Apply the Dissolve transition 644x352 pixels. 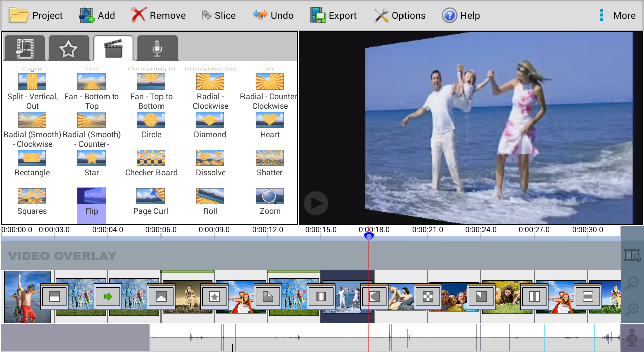(x=210, y=158)
